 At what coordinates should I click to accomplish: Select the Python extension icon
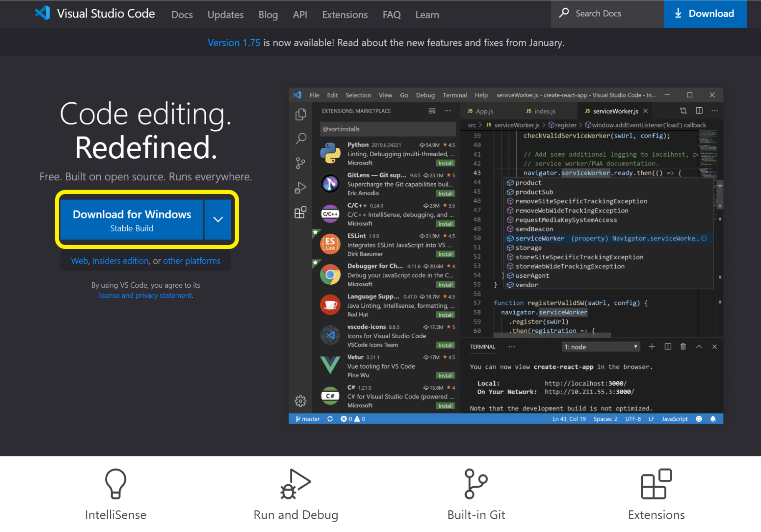(330, 153)
